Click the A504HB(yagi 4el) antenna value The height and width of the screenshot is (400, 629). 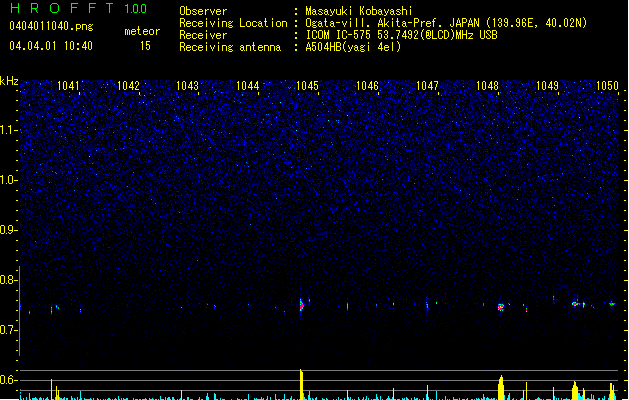point(353,47)
